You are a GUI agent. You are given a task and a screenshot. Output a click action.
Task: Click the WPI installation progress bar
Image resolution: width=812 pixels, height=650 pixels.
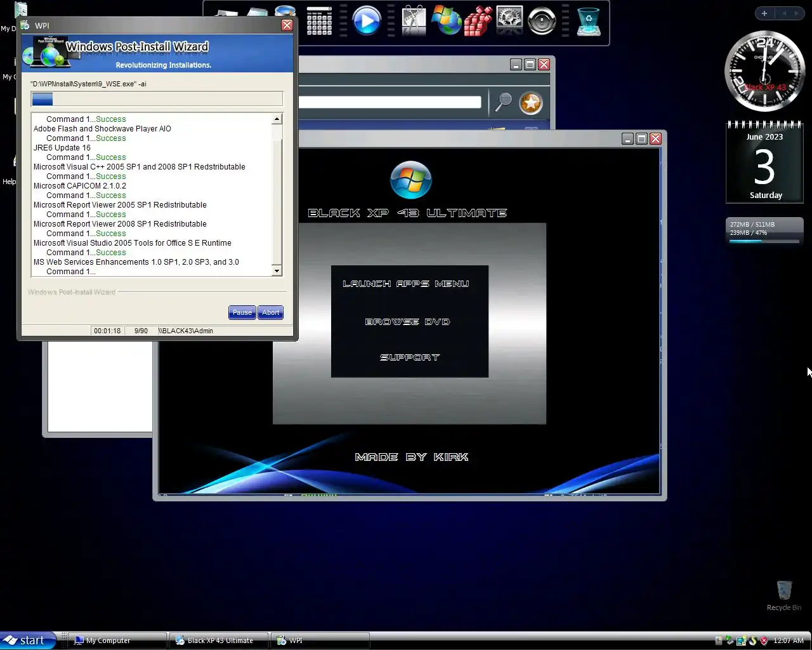click(157, 99)
